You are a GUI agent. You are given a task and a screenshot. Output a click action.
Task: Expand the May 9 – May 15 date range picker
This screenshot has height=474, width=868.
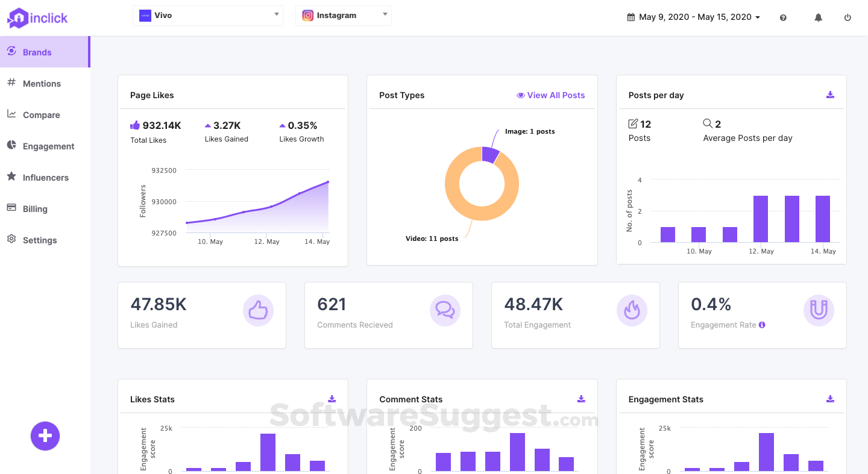pos(694,17)
